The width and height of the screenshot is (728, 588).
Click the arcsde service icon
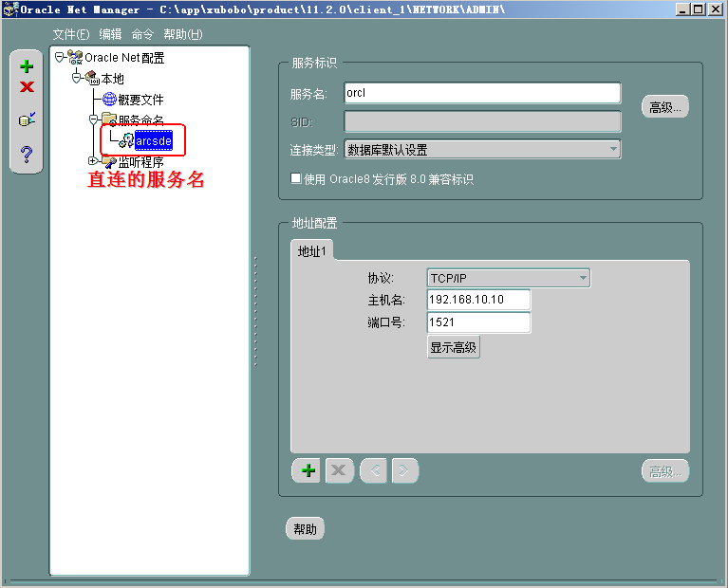click(x=126, y=140)
